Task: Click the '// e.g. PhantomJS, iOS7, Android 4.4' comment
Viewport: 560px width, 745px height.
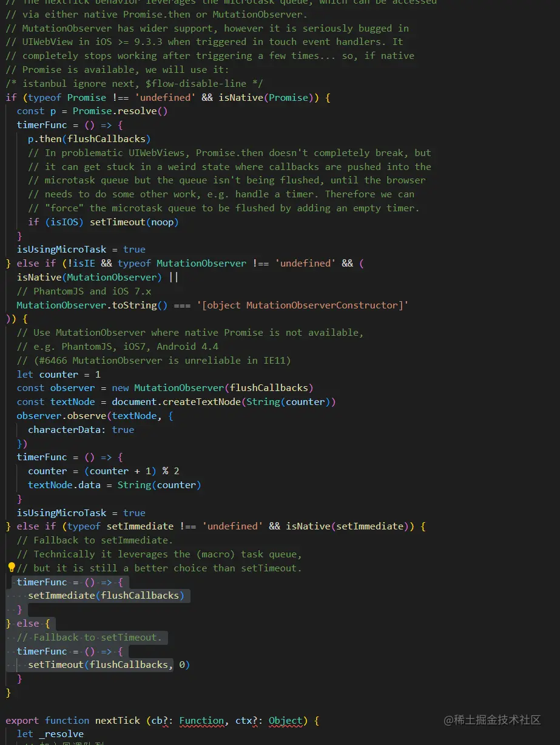Action: 118,347
